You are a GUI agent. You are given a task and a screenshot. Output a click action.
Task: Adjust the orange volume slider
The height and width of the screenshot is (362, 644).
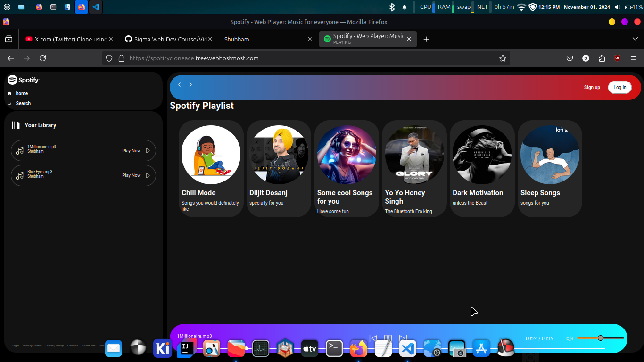click(600, 338)
